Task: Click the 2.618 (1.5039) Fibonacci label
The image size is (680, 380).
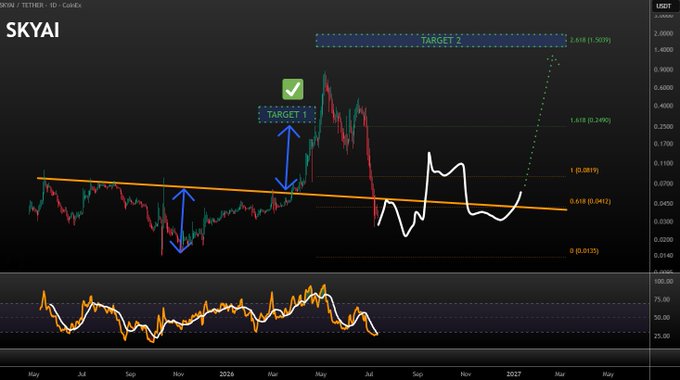Action: pyautogui.click(x=590, y=40)
